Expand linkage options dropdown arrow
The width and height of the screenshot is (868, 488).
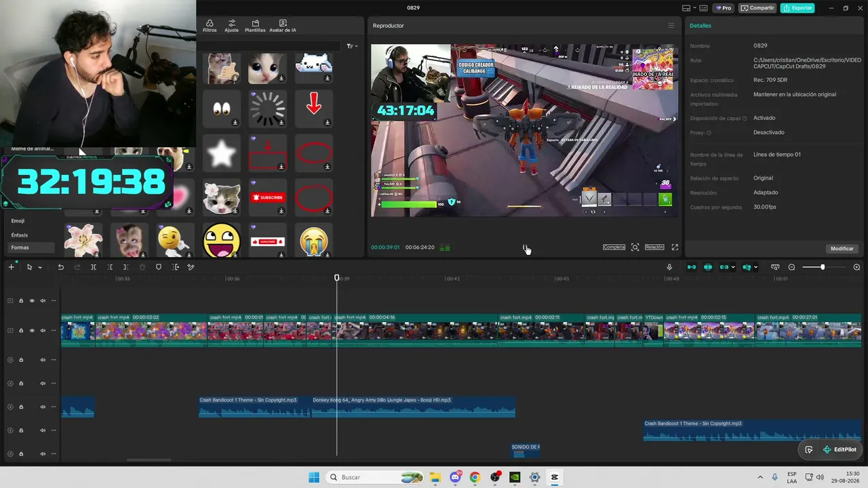tap(734, 267)
